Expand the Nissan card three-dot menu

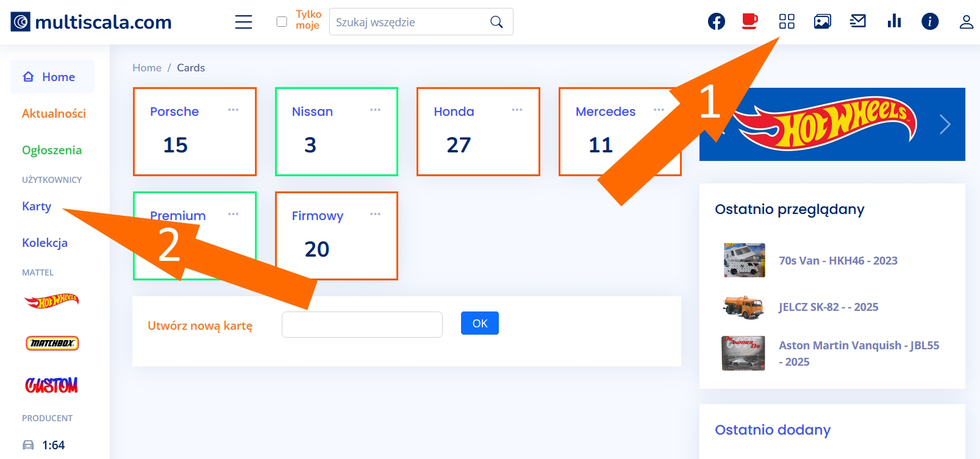375,110
